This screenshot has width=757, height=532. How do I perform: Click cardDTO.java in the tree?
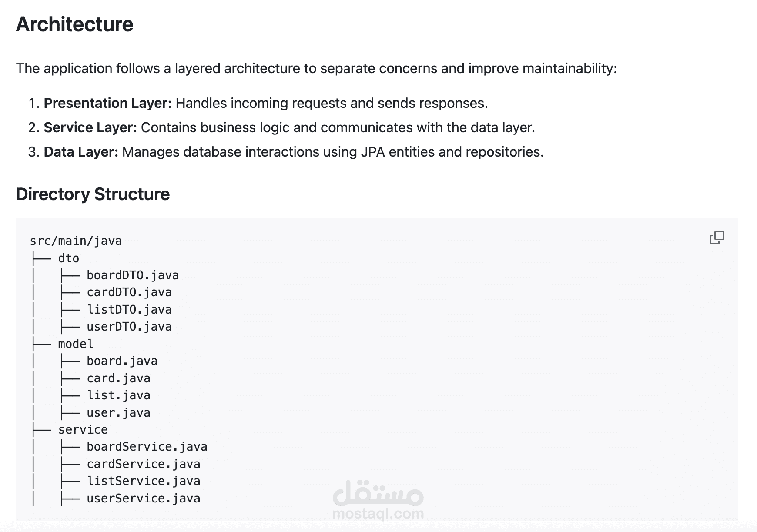(129, 292)
